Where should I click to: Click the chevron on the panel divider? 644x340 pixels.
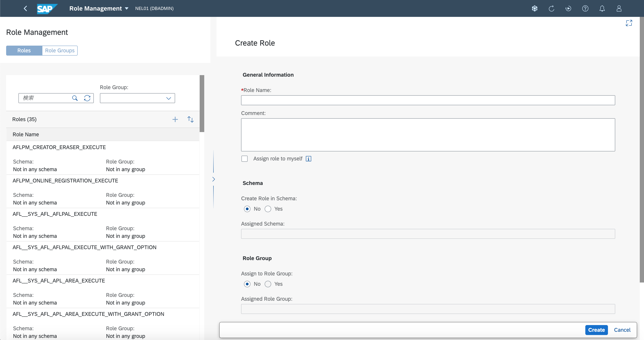[213, 179]
